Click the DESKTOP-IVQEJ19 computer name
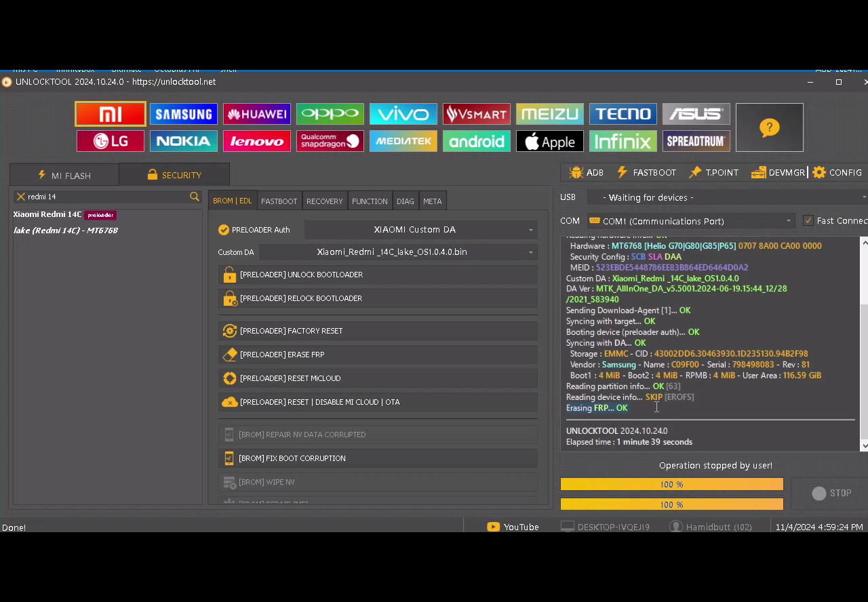Screen dimensions: 868x602 coord(606,527)
